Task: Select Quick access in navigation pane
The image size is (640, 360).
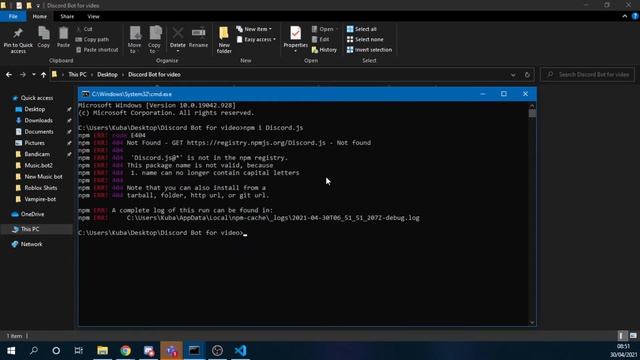Action: [x=36, y=98]
